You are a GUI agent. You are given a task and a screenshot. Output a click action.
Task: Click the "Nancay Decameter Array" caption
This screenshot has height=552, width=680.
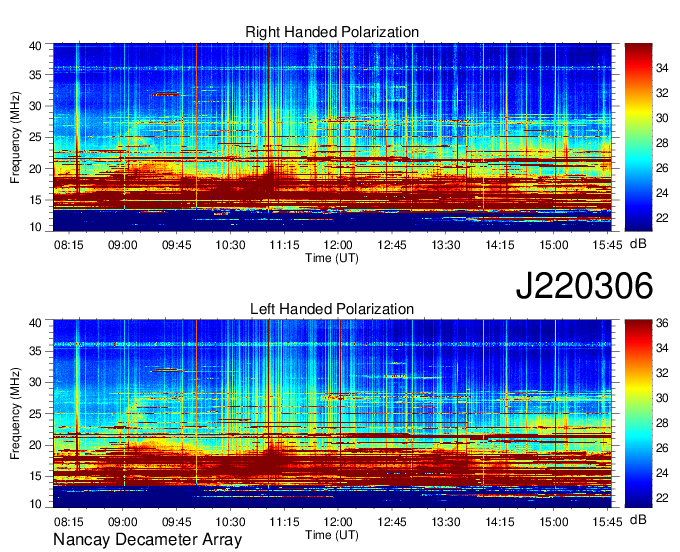coord(147,540)
